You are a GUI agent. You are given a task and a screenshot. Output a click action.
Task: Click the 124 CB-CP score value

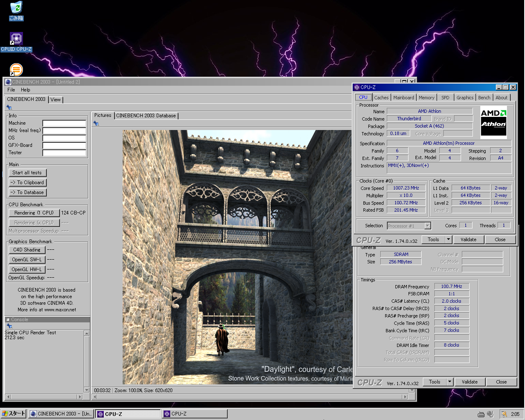pos(73,213)
